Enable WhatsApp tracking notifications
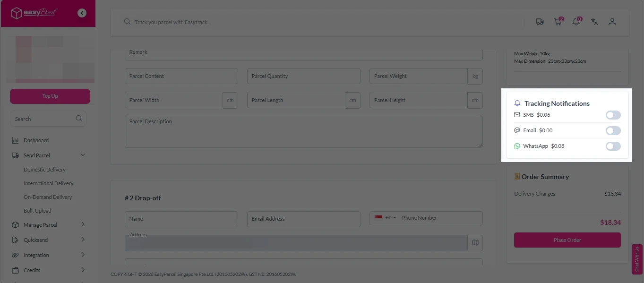 point(613,146)
